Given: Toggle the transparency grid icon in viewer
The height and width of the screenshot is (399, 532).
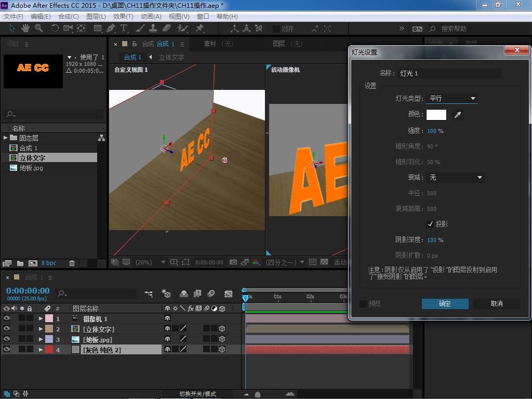Looking at the screenshot, I should (324, 262).
